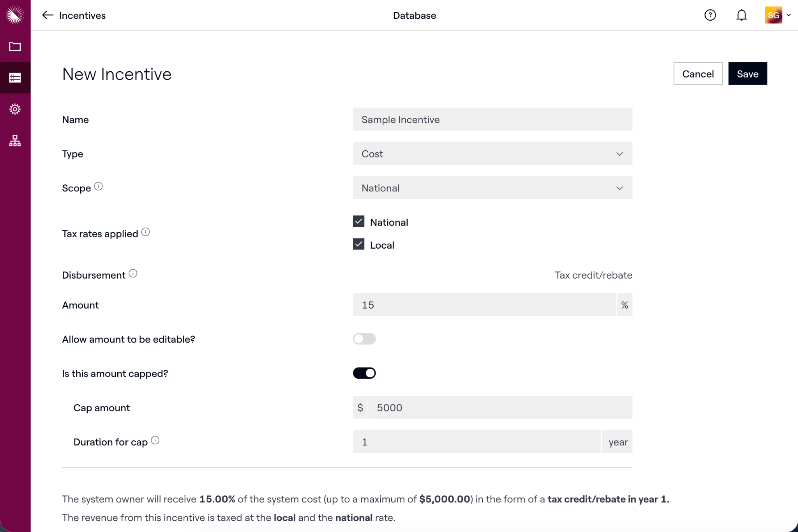Open the SG user account menu

pyautogui.click(x=778, y=15)
